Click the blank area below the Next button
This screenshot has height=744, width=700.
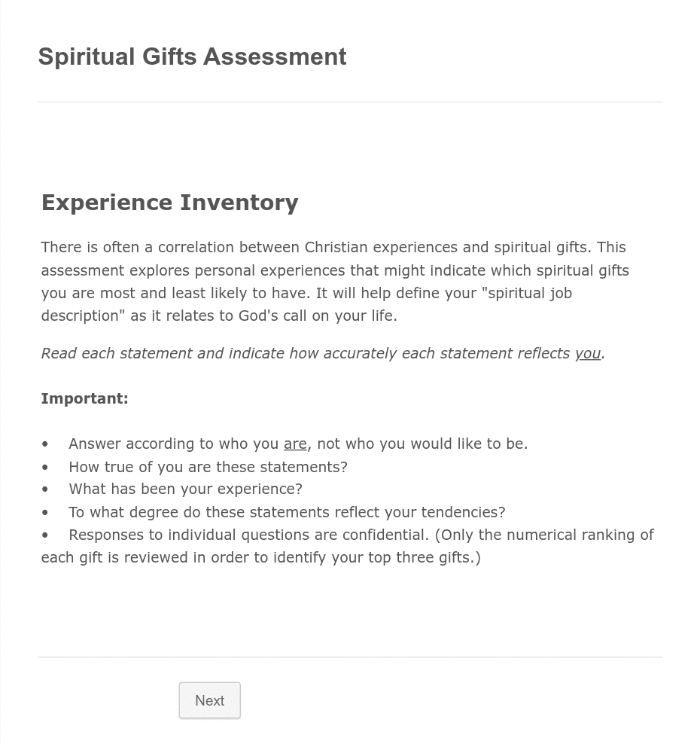350,734
